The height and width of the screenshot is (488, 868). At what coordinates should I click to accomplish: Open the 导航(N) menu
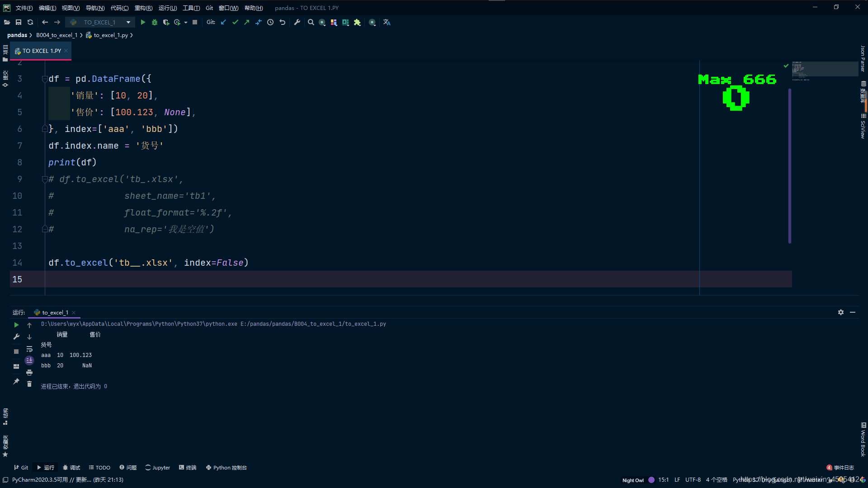click(x=95, y=8)
